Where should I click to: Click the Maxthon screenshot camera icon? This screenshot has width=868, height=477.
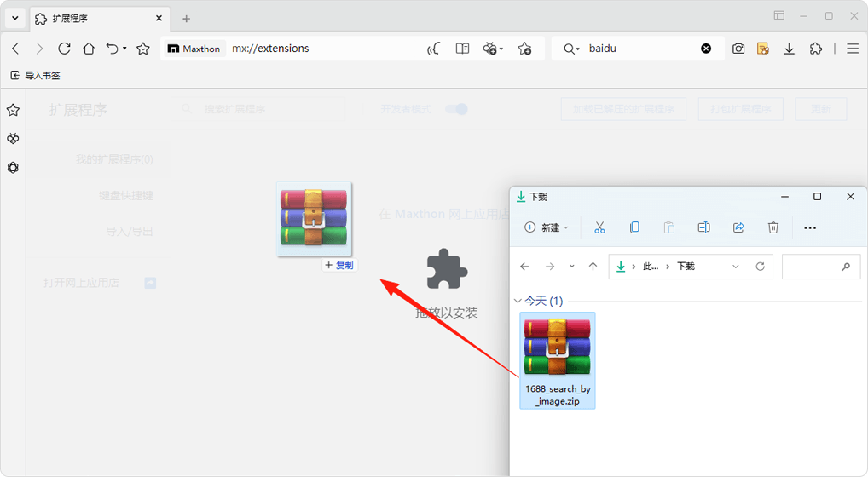(738, 49)
